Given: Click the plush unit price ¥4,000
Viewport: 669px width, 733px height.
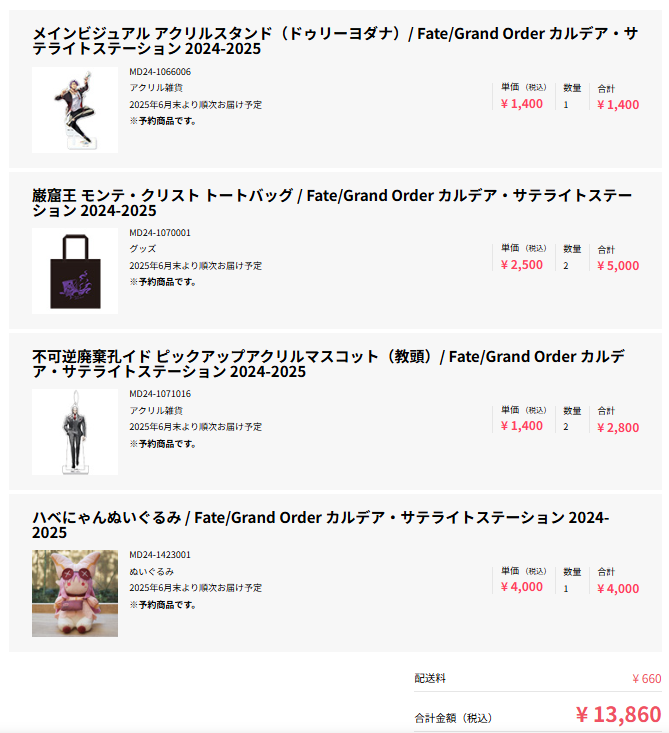Looking at the screenshot, I should 522,587.
